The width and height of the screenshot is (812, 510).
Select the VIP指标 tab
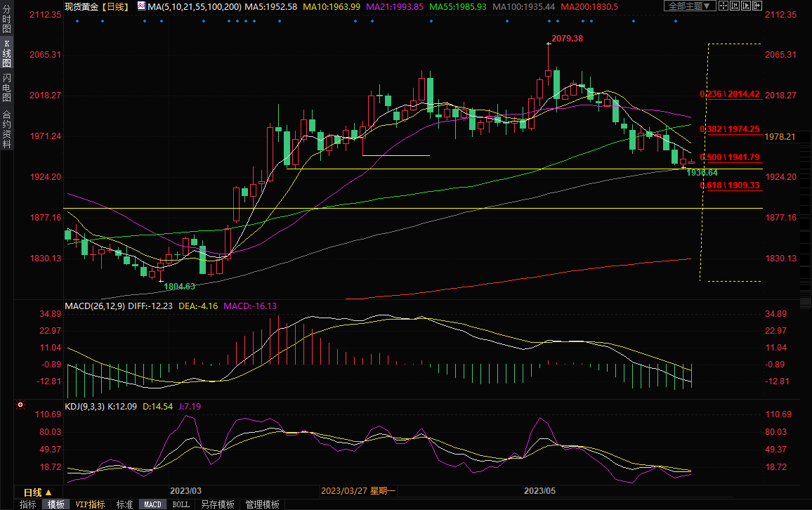click(x=90, y=504)
